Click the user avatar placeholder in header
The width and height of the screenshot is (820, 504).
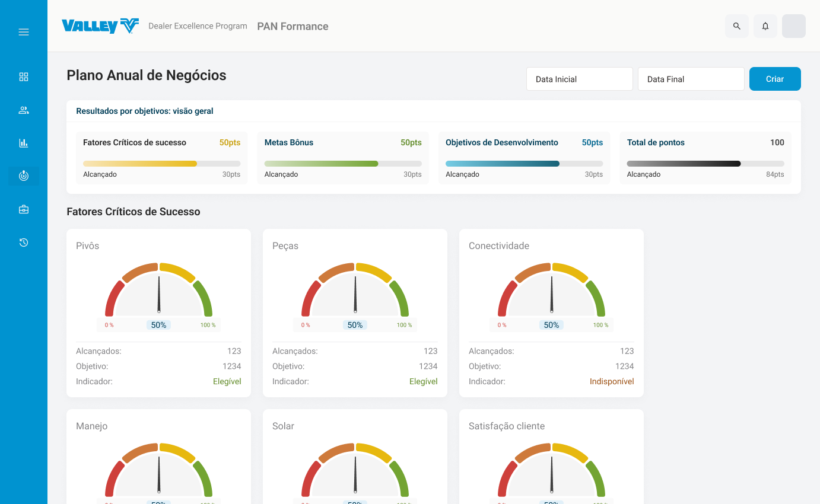[x=794, y=26]
